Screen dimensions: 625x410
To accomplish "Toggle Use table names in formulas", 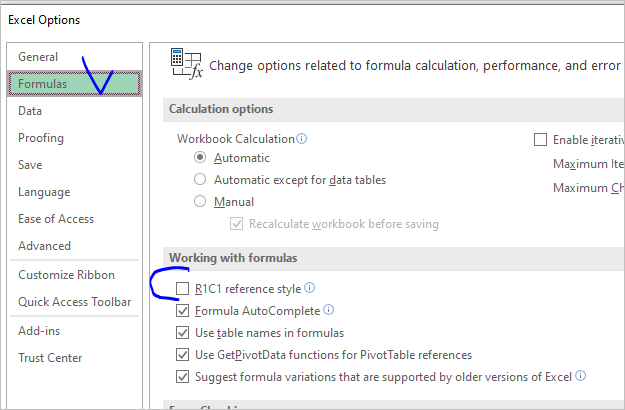I will [182, 333].
